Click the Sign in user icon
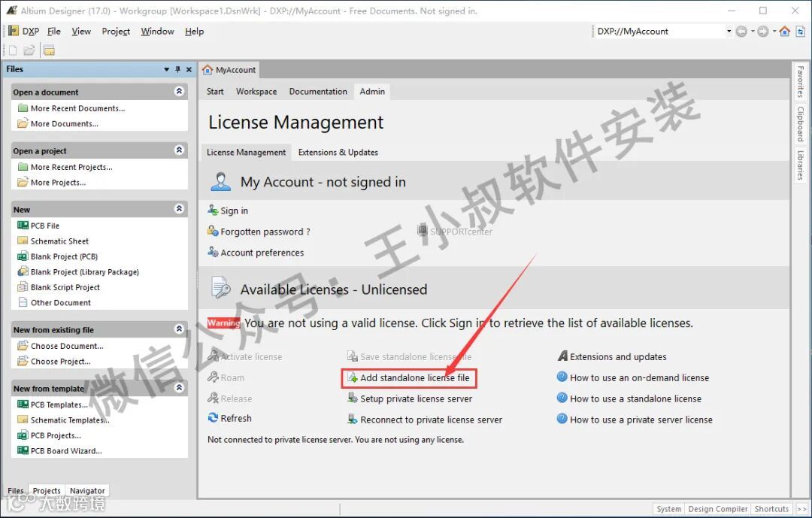 click(x=213, y=210)
